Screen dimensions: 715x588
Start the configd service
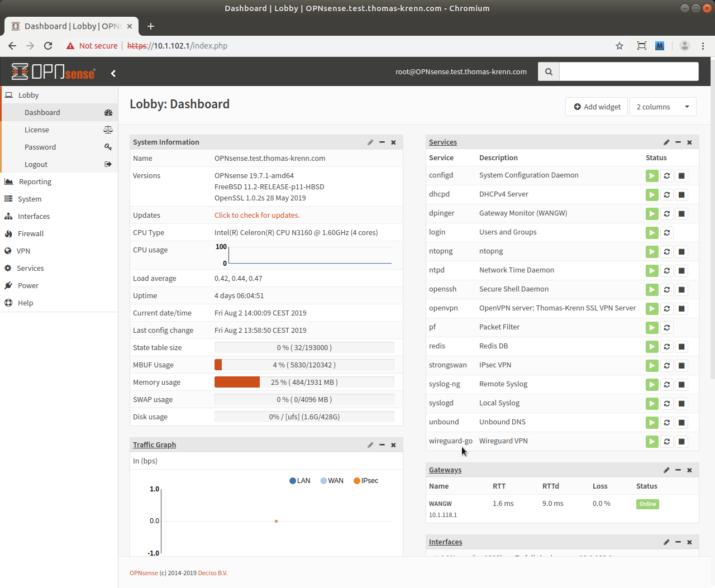pos(652,176)
